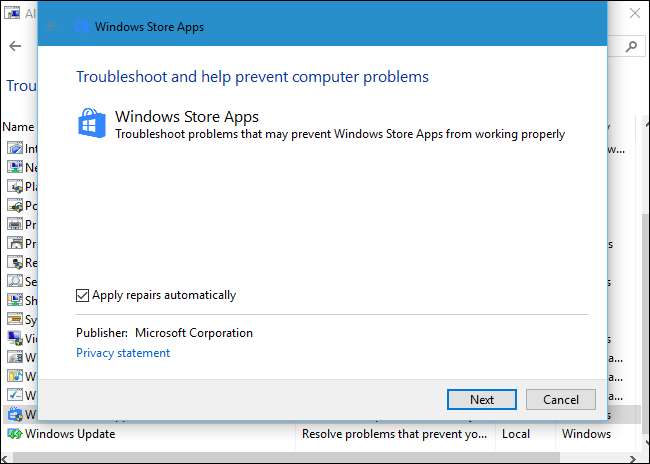Click the vertical scrollbar on the right edge
The image size is (650, 464).
point(643,300)
